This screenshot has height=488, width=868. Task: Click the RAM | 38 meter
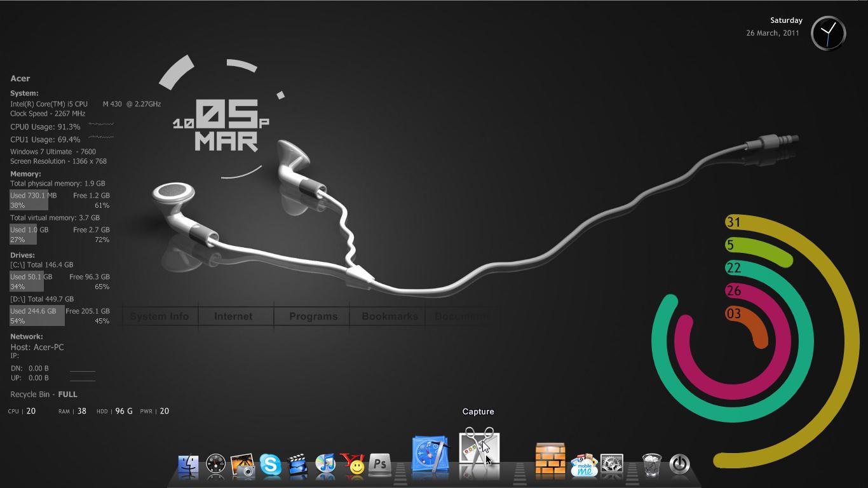[x=72, y=411]
